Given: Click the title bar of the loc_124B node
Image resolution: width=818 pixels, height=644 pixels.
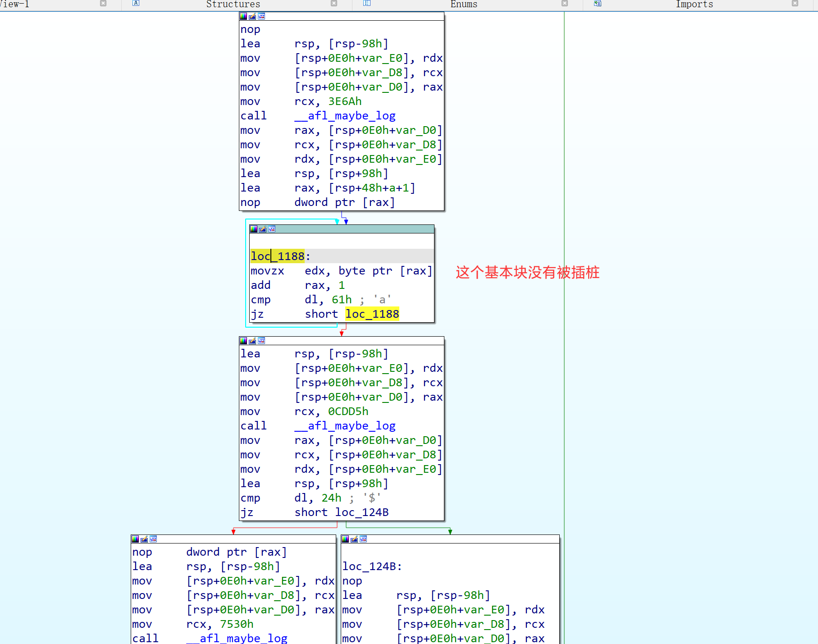Looking at the screenshot, I should [x=450, y=539].
